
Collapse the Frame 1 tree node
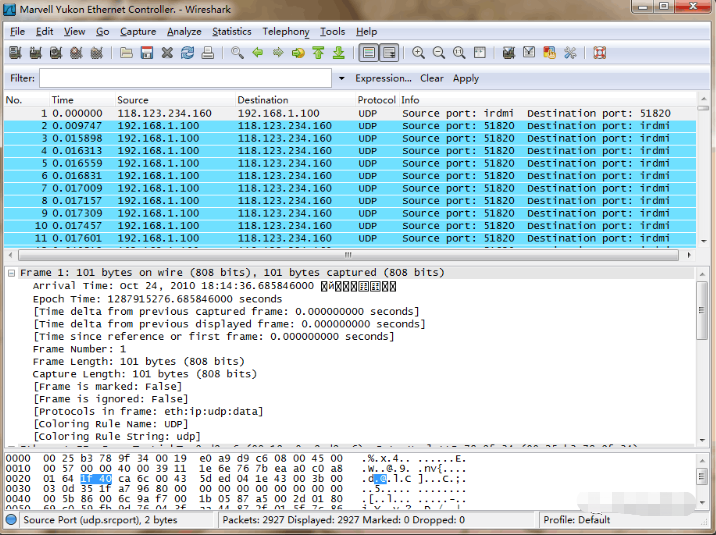tap(11, 273)
